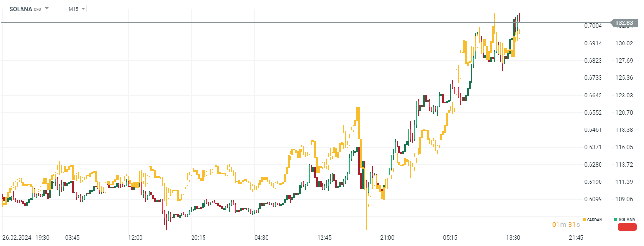Toggle the CARDANO series legend label
The height and width of the screenshot is (246, 644).
click(595, 220)
